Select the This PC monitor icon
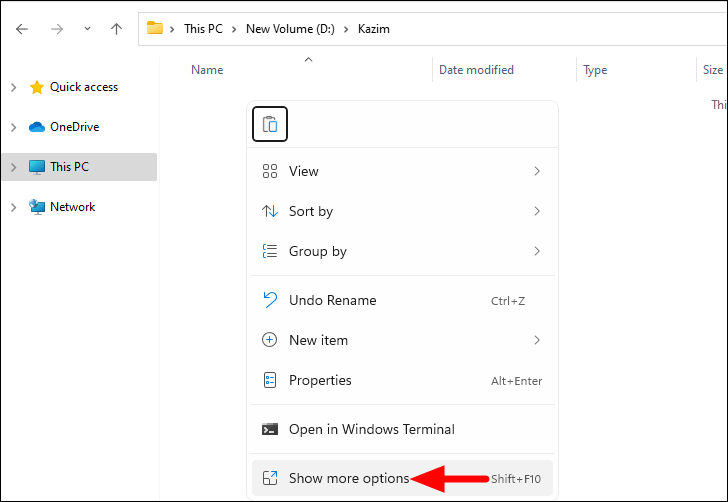 [37, 167]
